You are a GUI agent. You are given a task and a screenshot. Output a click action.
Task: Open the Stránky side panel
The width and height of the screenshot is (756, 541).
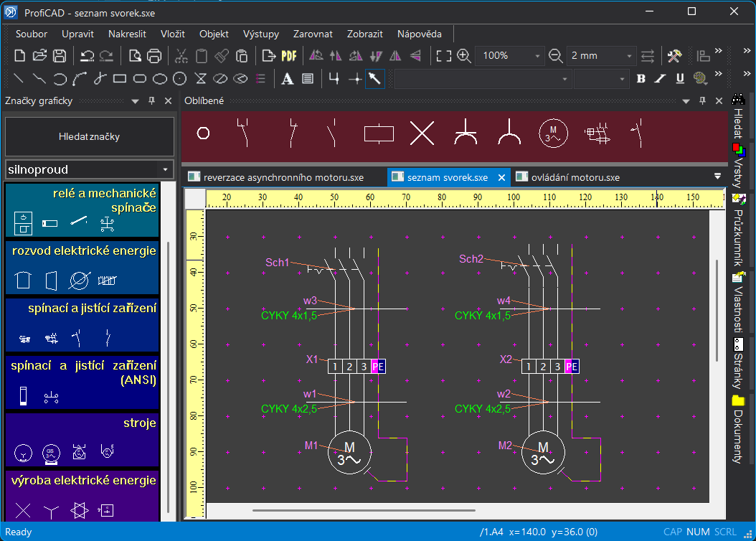[x=738, y=363]
